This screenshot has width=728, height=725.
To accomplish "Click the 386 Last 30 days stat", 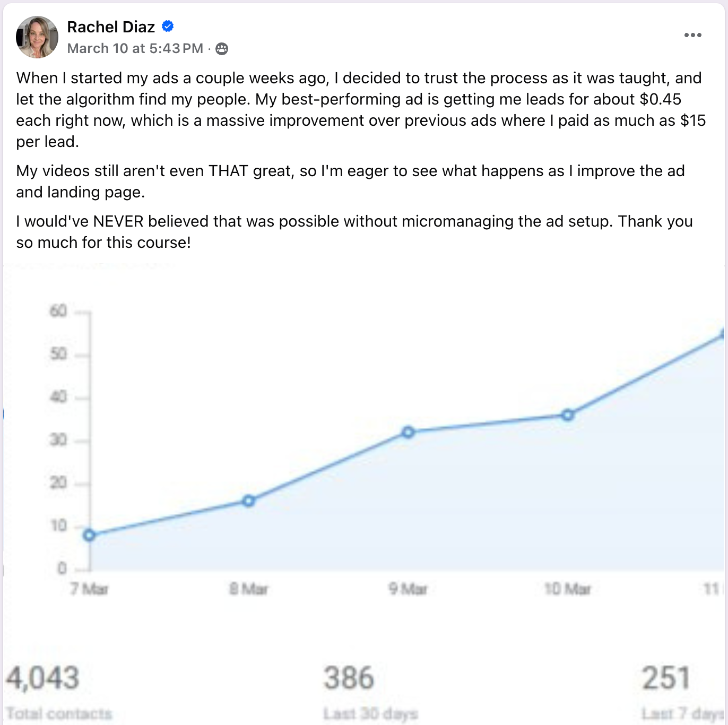I will (x=349, y=678).
